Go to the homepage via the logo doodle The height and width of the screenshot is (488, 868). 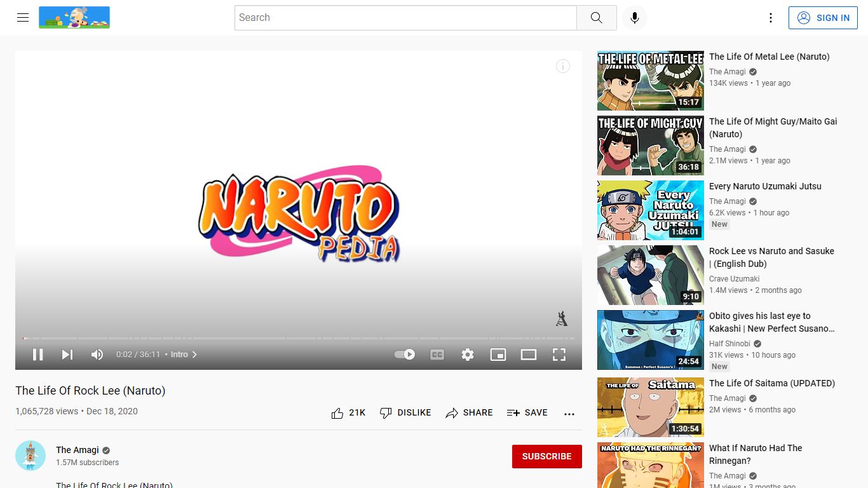tap(74, 18)
